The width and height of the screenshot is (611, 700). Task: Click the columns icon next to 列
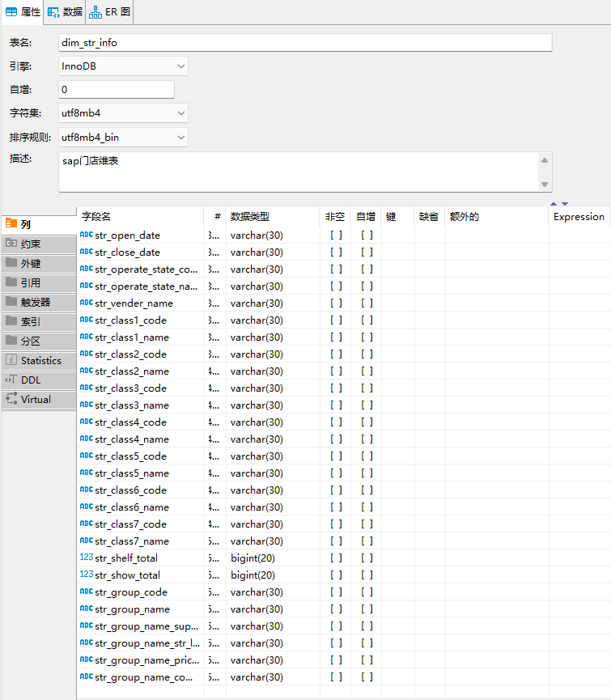tap(11, 223)
